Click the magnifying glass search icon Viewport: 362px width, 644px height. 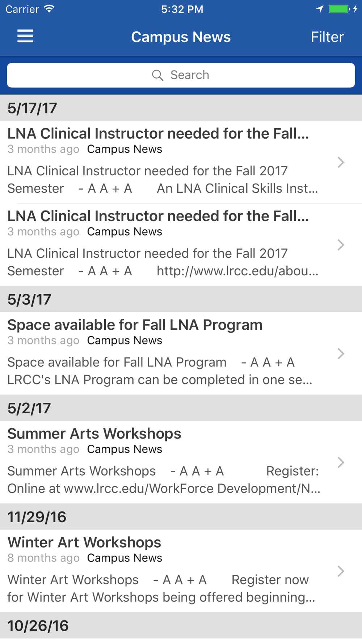coord(157,75)
